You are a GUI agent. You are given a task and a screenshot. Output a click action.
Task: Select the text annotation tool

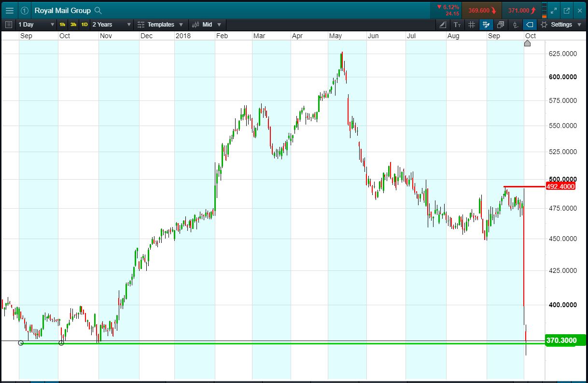(457, 25)
